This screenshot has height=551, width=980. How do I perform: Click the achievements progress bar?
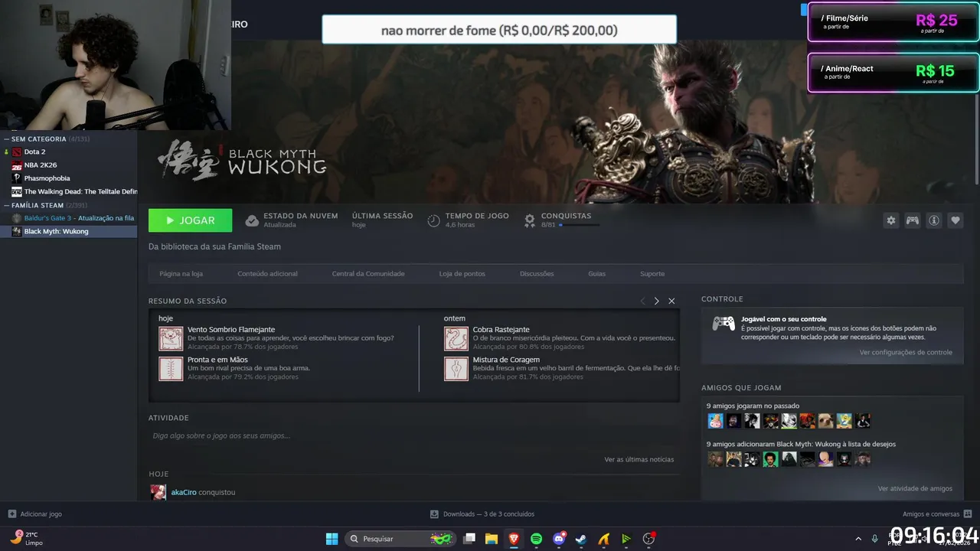tap(580, 225)
